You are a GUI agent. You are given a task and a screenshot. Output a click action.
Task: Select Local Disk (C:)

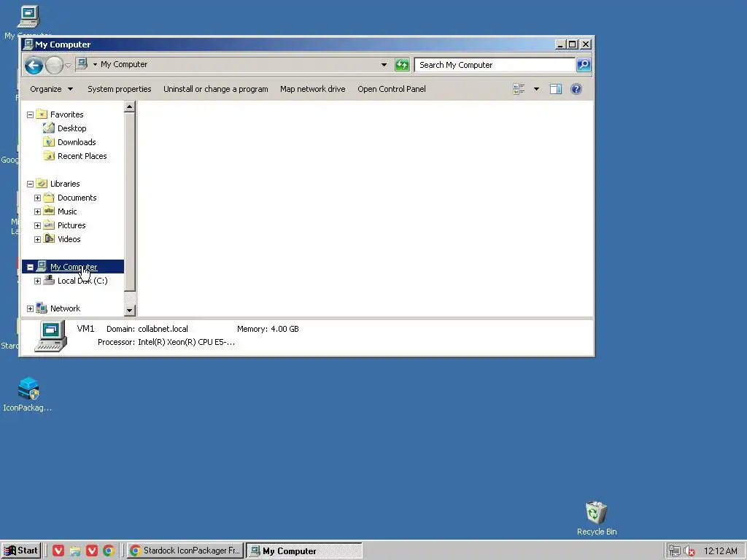click(x=82, y=281)
